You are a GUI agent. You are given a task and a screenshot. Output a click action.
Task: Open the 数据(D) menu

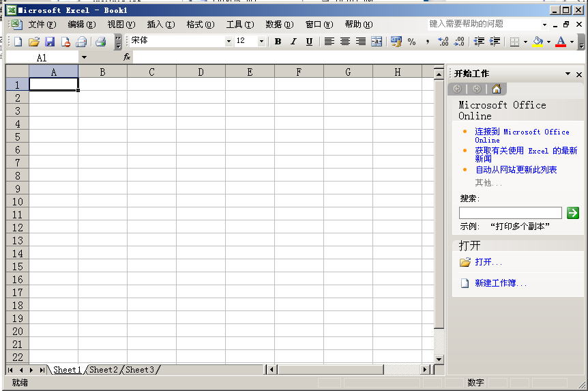(x=280, y=25)
